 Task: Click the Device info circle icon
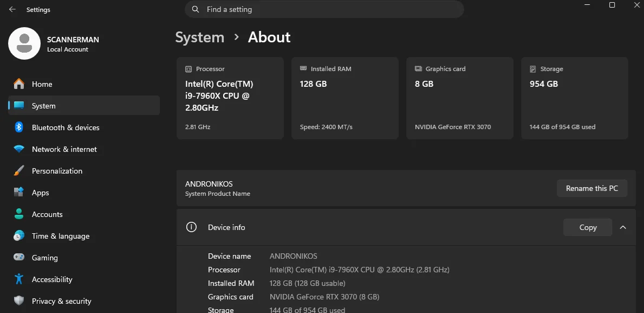[191, 227]
